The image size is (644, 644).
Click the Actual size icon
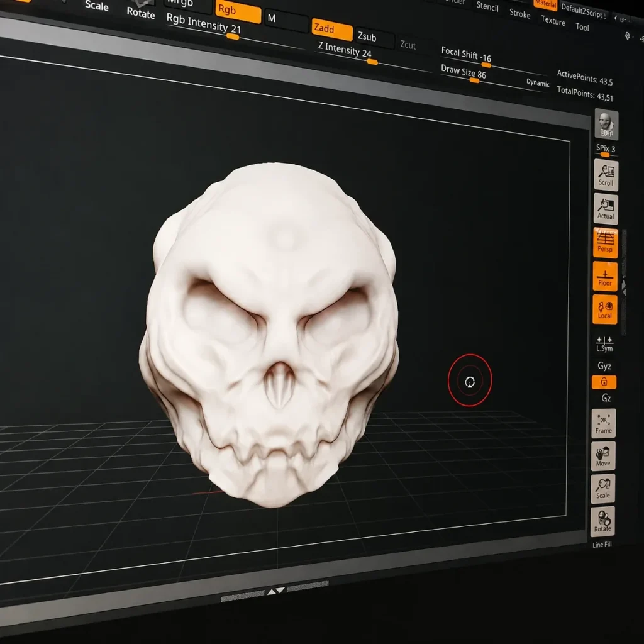606,209
